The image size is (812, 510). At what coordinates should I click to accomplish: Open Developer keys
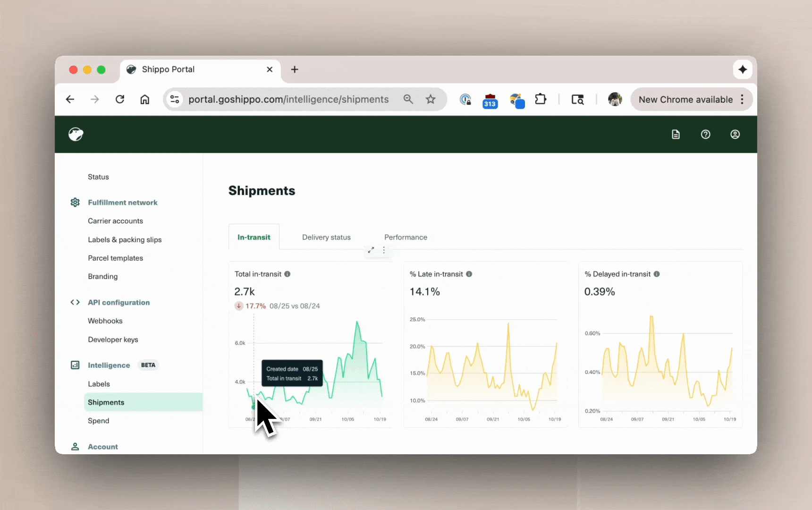(113, 340)
